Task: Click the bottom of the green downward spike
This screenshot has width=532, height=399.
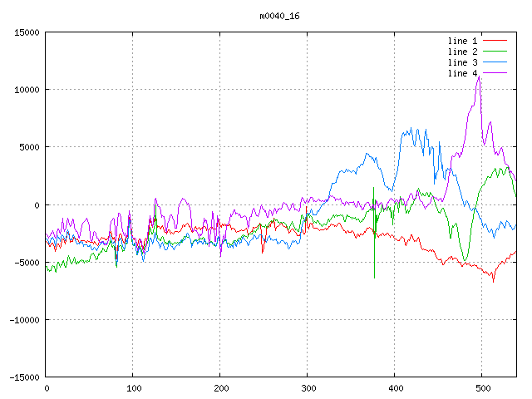Action: (x=374, y=278)
